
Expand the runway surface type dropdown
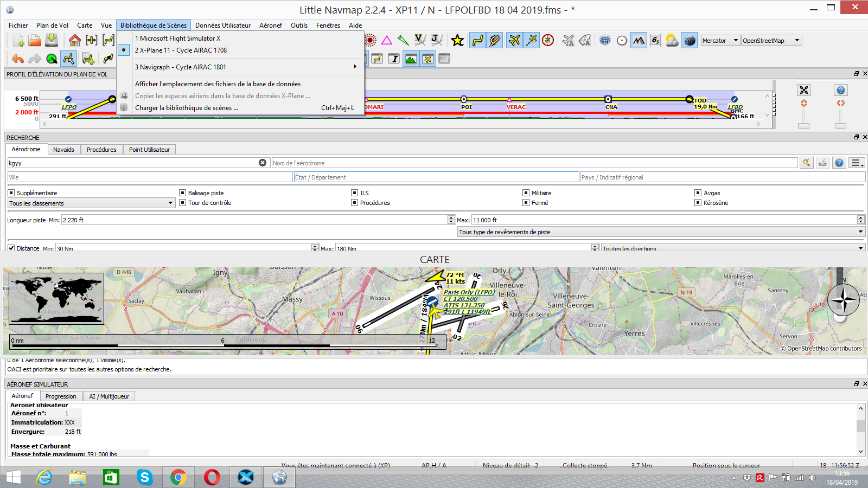click(x=661, y=232)
